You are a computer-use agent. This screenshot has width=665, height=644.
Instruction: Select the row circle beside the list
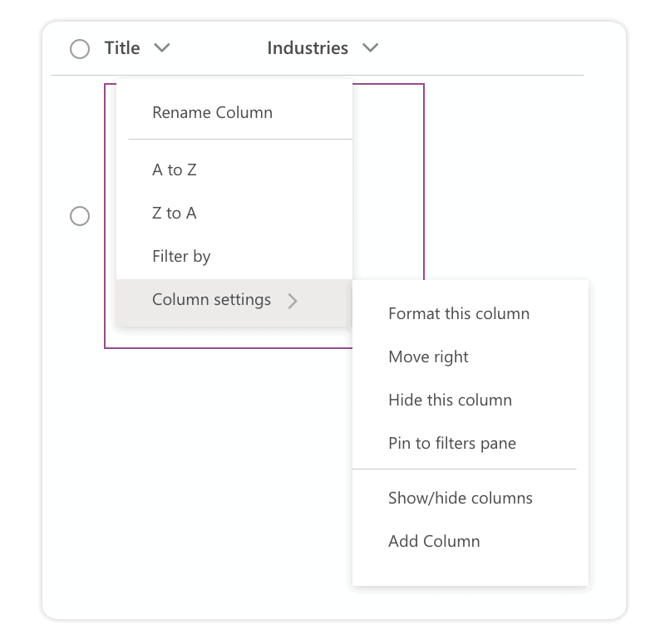(80, 216)
